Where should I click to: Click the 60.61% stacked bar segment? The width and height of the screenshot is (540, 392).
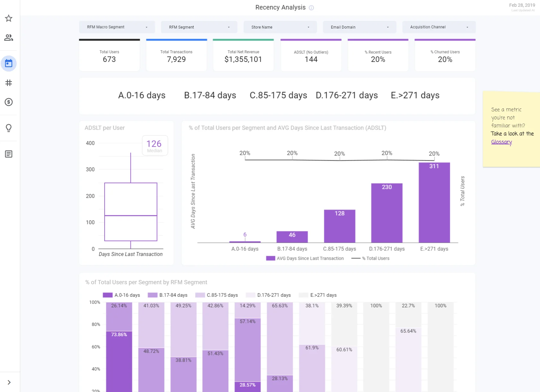[x=344, y=369]
